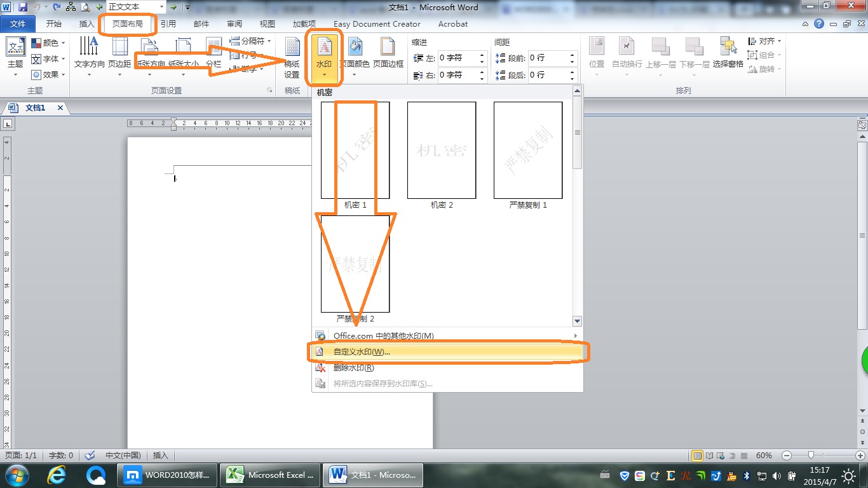This screenshot has height=488, width=868.
Task: Open the File (文件) tab
Action: pos(18,24)
